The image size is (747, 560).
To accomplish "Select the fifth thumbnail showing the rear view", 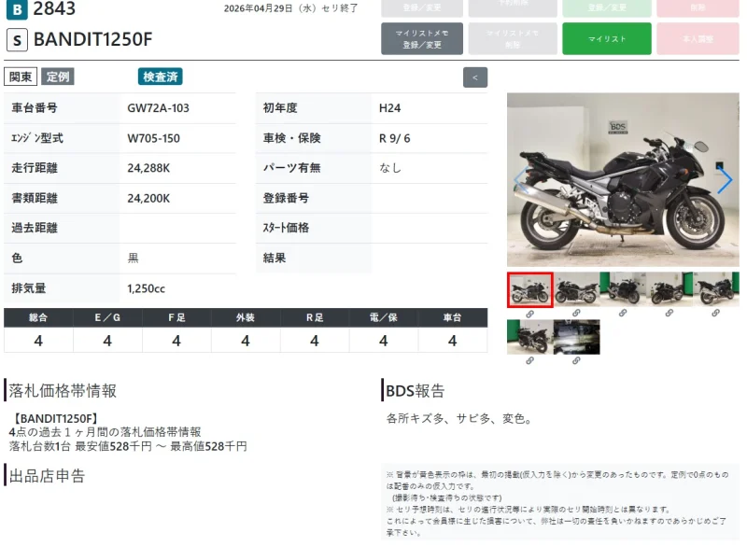I will [x=715, y=289].
